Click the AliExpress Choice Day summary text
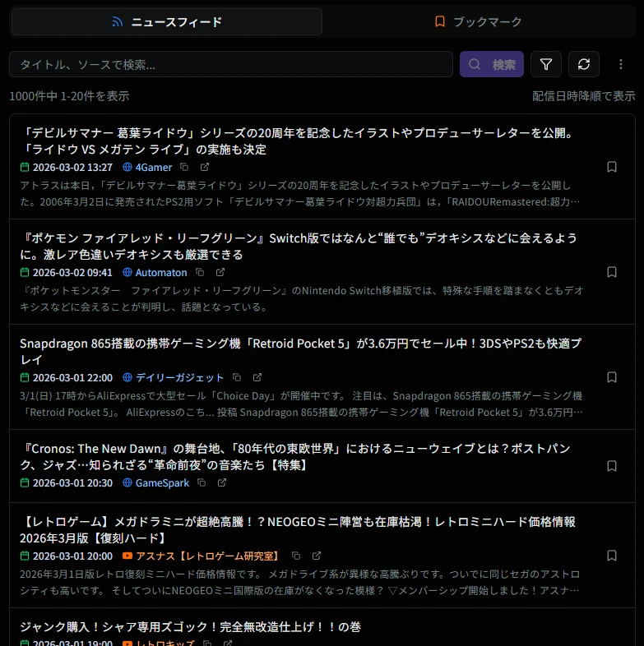The height and width of the screenshot is (646, 644). tap(301, 404)
